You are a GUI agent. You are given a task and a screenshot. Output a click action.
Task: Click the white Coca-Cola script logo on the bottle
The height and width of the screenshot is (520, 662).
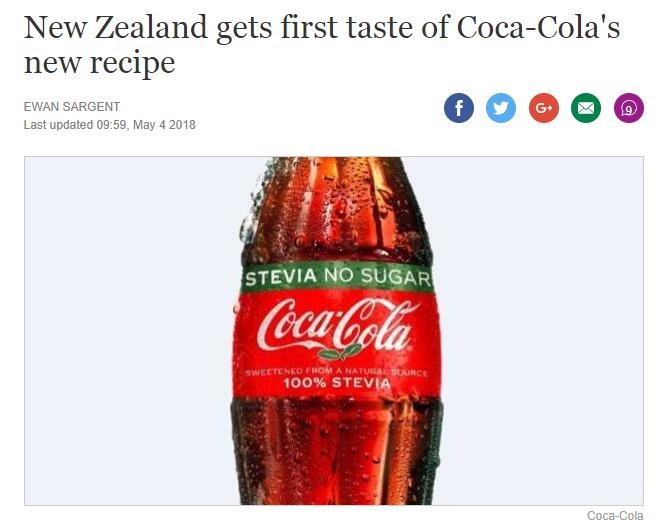click(338, 324)
